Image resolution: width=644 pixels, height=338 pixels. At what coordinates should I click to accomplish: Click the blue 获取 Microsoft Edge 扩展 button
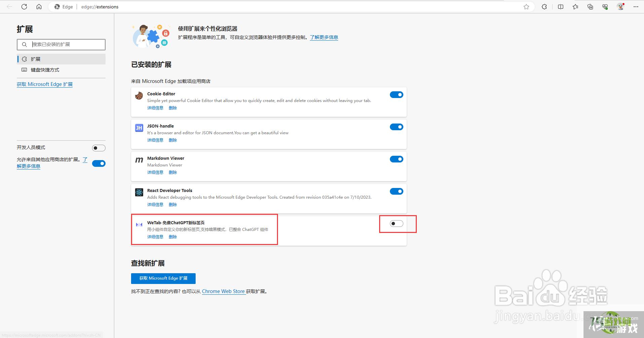pyautogui.click(x=163, y=278)
